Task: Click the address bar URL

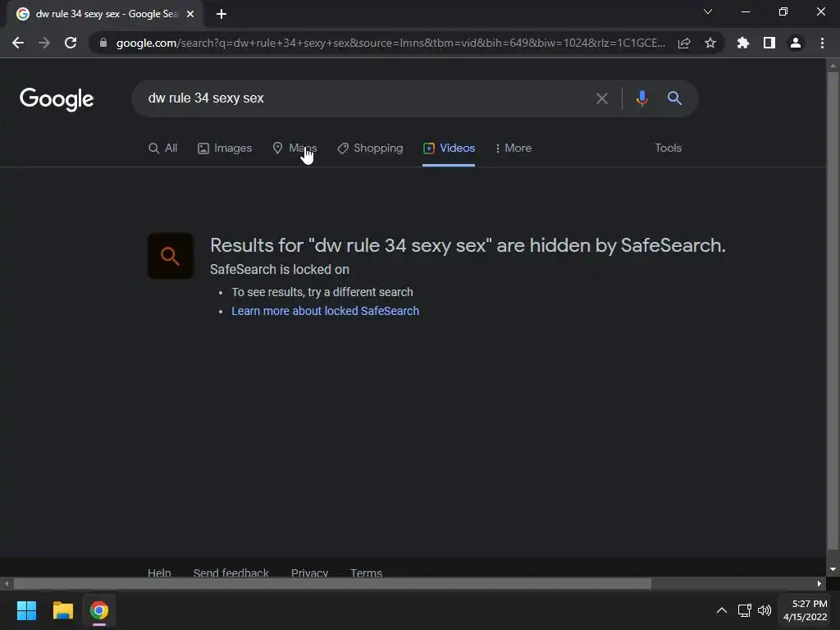Action: pos(390,43)
